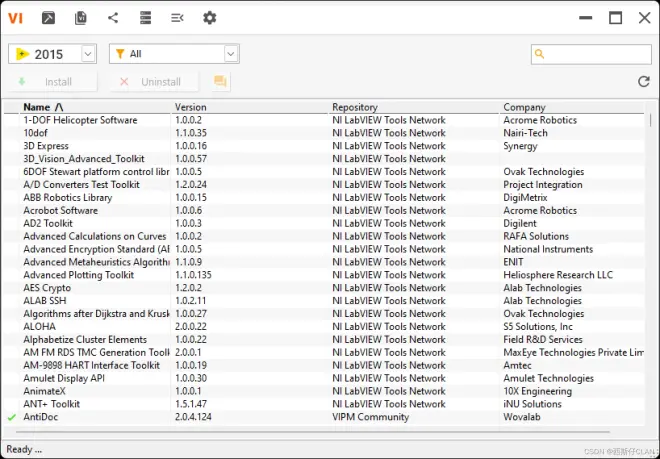Image resolution: width=660 pixels, height=459 pixels.
Task: Select ALOHA package row
Action: point(324,327)
